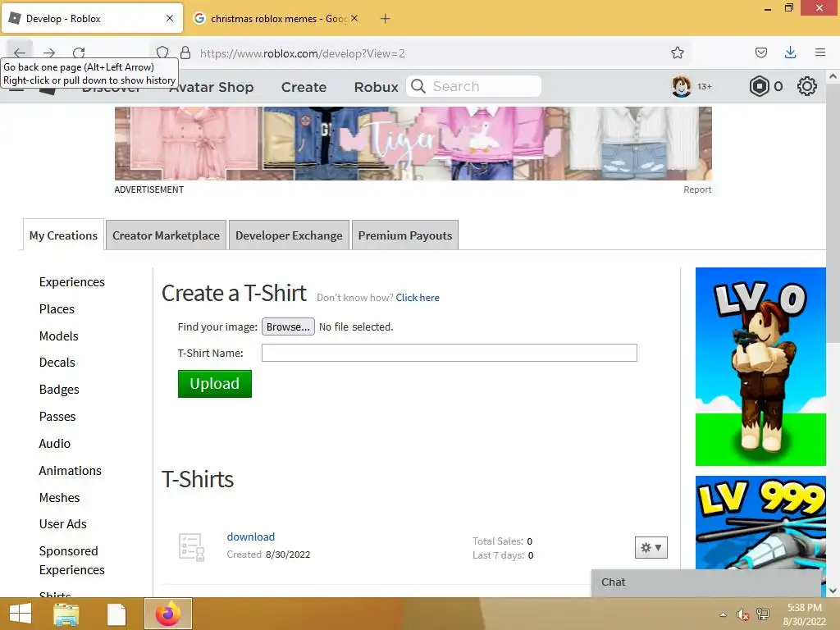Open the 'download' T-Shirt link
This screenshot has height=630, width=840.
(251, 536)
